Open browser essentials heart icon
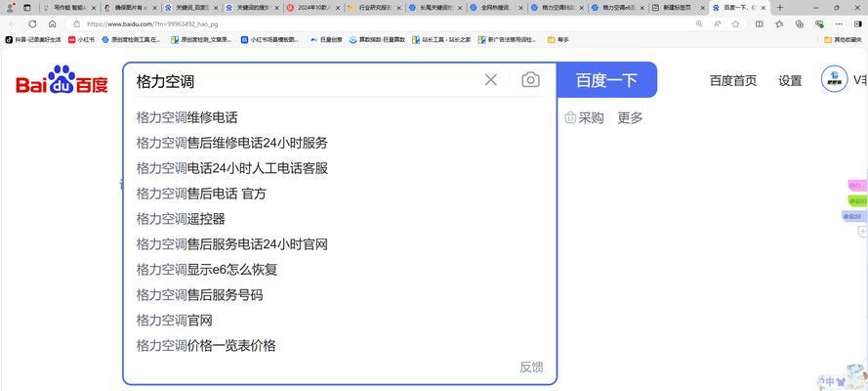 [x=819, y=23]
